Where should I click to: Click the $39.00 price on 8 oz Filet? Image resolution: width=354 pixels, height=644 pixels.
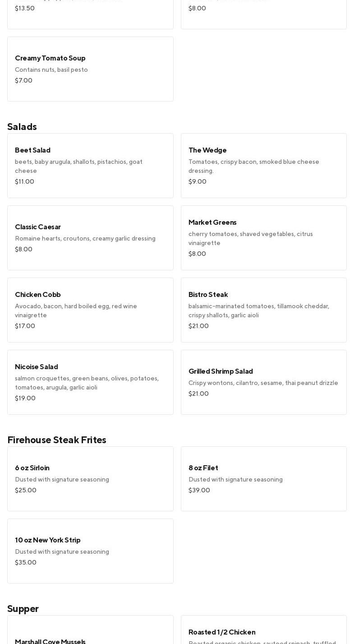coord(199,491)
